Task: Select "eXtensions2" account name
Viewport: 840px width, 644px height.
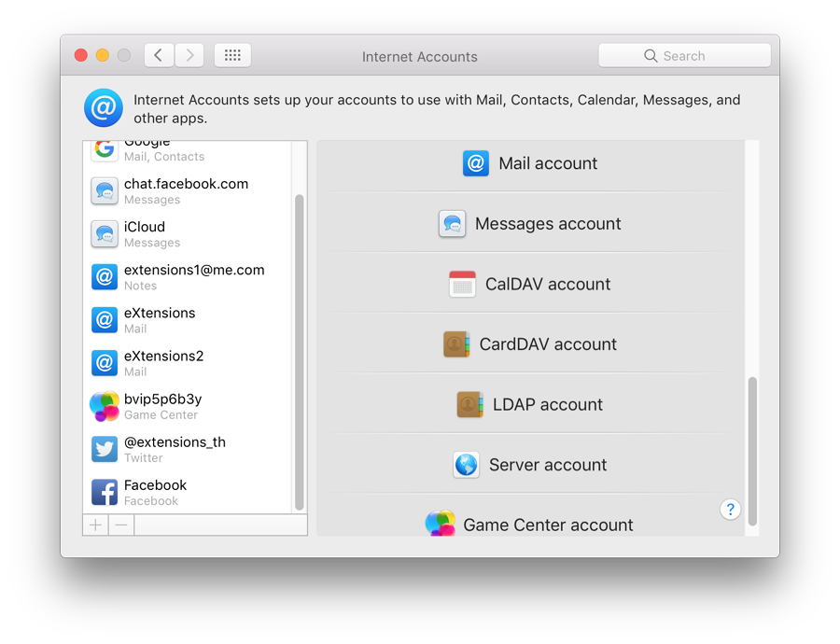Action: point(164,356)
